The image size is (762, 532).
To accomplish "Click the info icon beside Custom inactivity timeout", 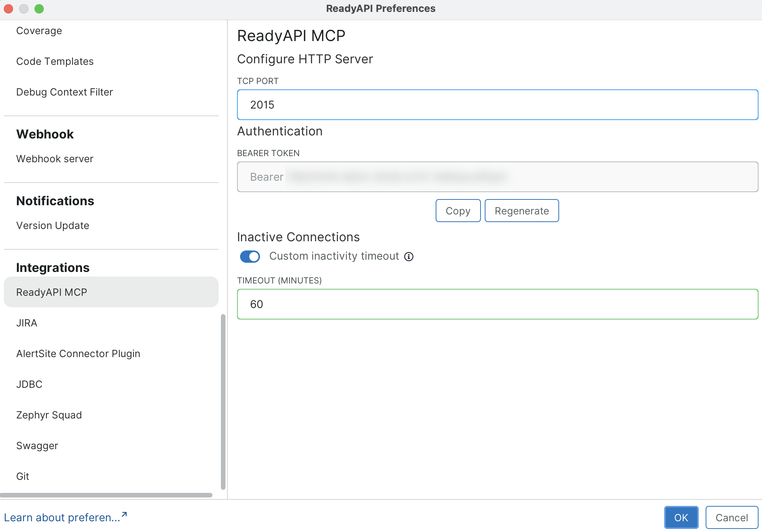I will pyautogui.click(x=409, y=257).
